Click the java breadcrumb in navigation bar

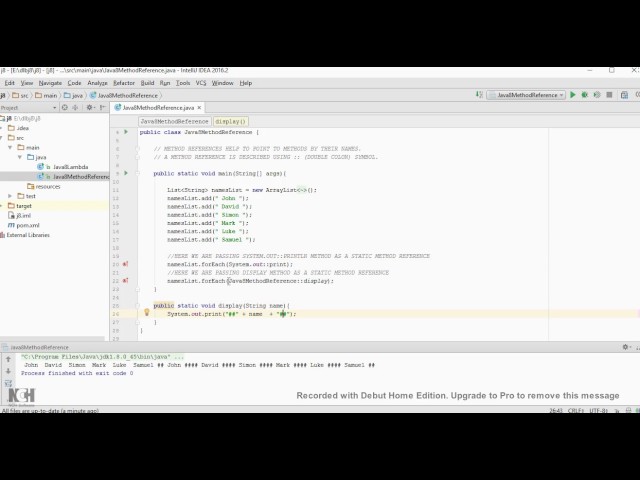73,96
